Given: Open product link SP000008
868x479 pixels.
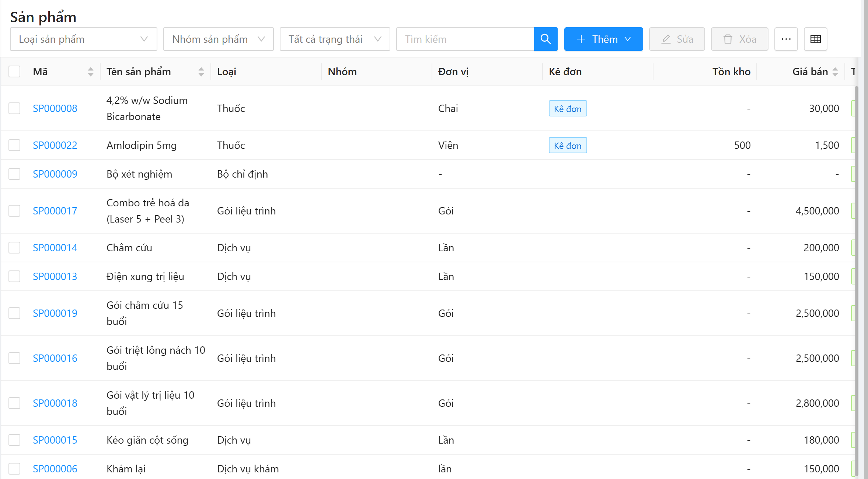Looking at the screenshot, I should [55, 108].
